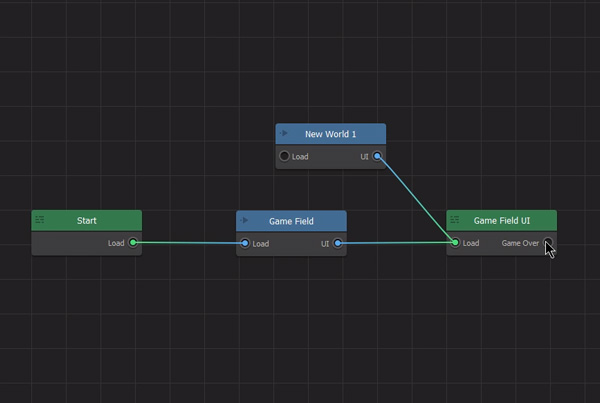Click the Game Field node's Load input port
Viewport: 600px width, 403px height.
245,243
